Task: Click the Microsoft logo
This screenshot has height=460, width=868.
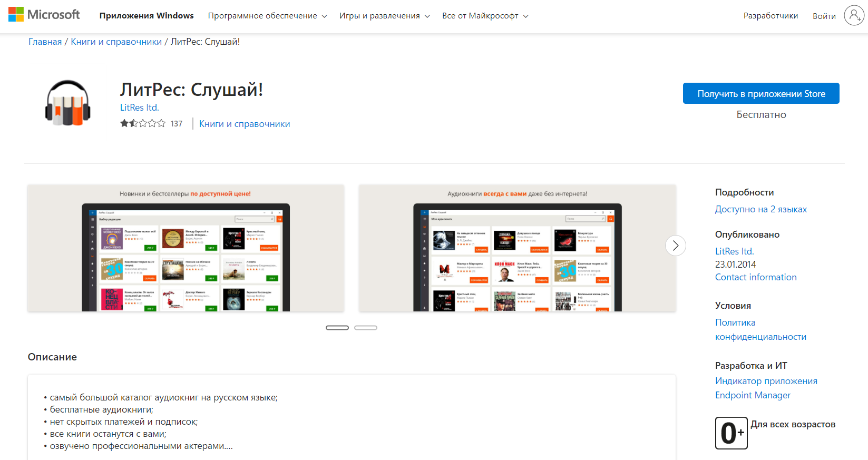Action: (44, 15)
